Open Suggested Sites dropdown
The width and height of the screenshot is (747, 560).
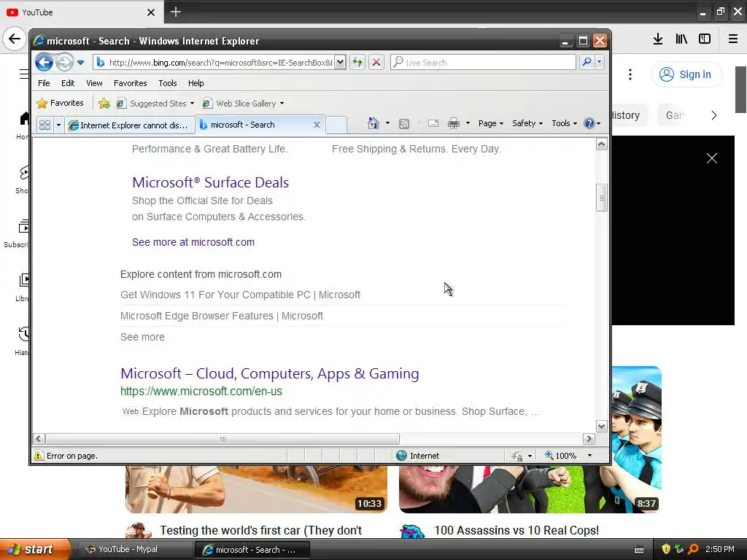[155, 104]
